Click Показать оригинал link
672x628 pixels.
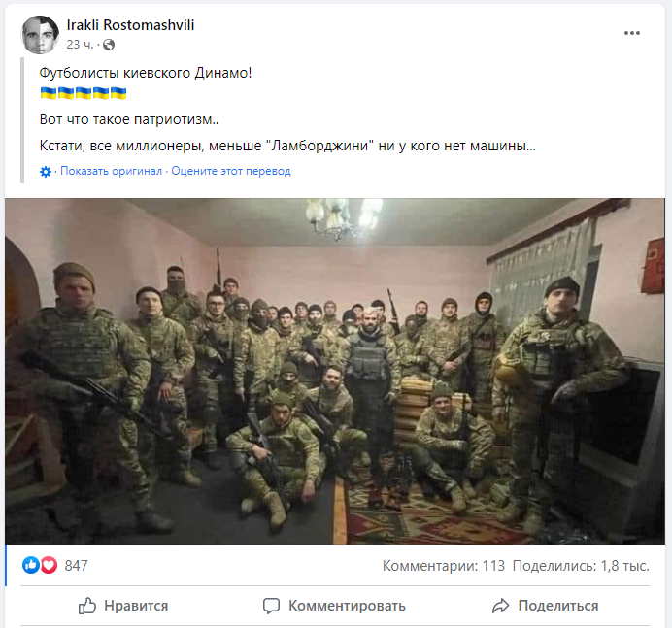pyautogui.click(x=111, y=171)
